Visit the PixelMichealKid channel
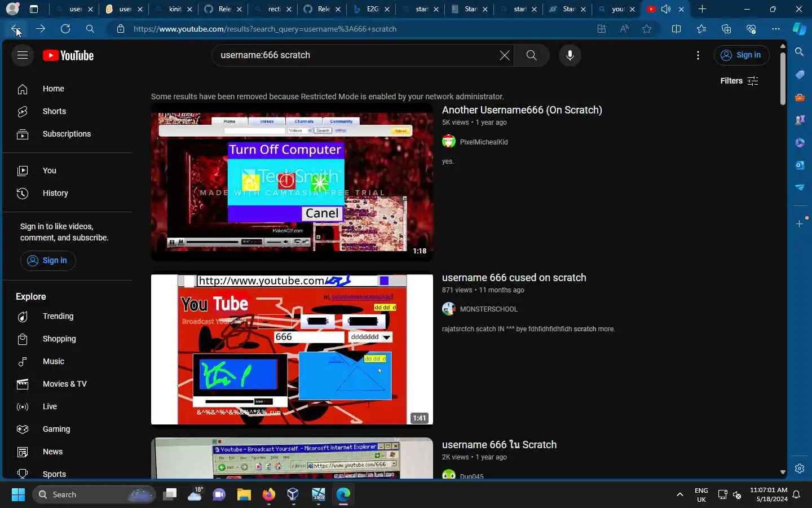812x508 pixels. point(484,142)
